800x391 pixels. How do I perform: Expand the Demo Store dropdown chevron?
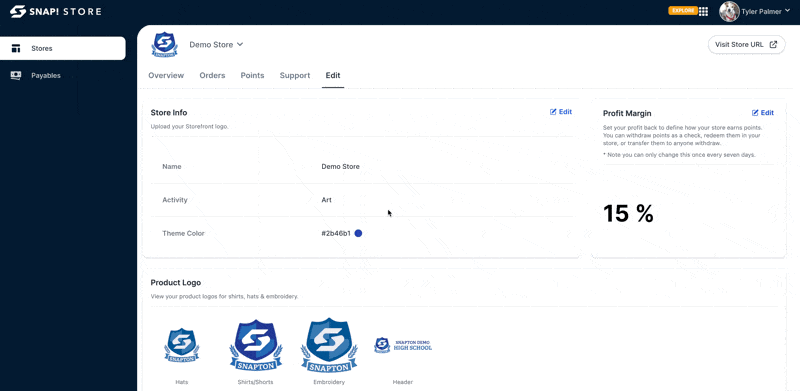(240, 44)
